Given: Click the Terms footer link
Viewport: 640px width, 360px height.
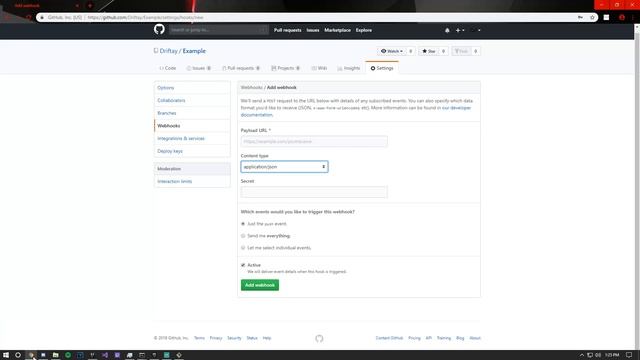Looking at the screenshot, I should (x=199, y=338).
